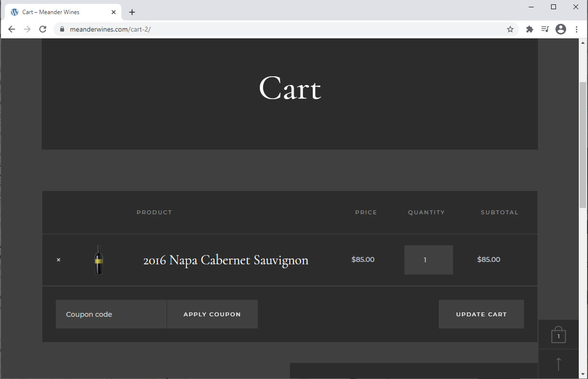Screen dimensions: 588x379
Task: Open the browser extensions puzzle icon
Action: [530, 29]
